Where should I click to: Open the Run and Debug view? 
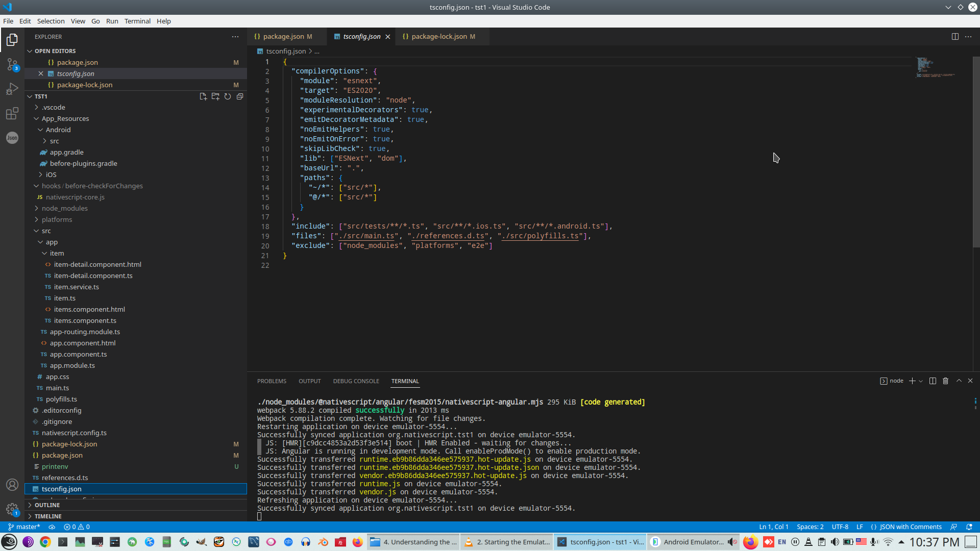12,89
